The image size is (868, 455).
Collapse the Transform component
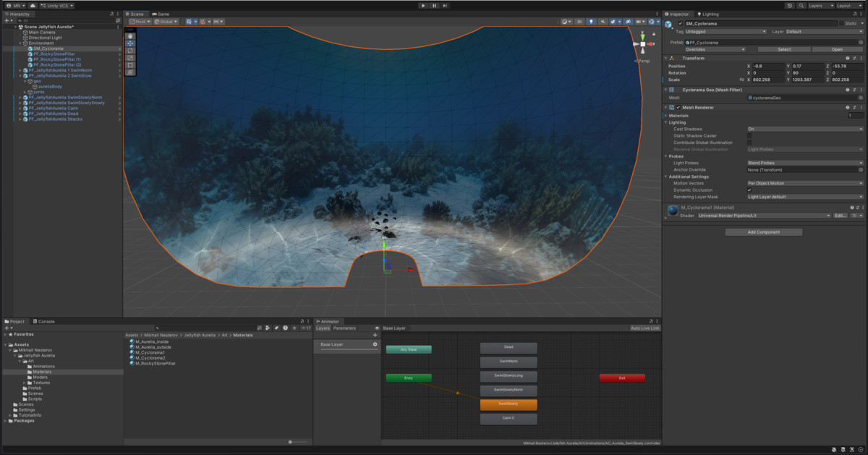click(666, 58)
